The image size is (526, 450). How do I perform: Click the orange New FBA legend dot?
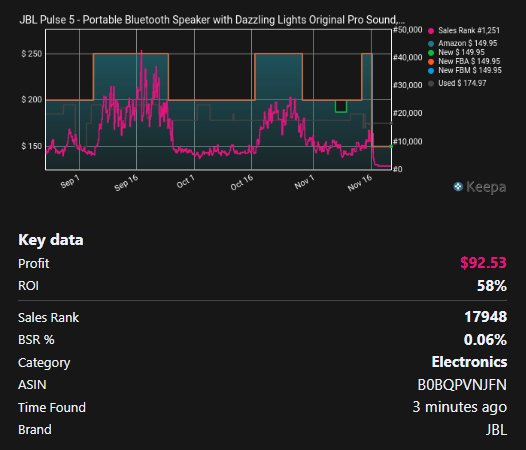[431, 62]
